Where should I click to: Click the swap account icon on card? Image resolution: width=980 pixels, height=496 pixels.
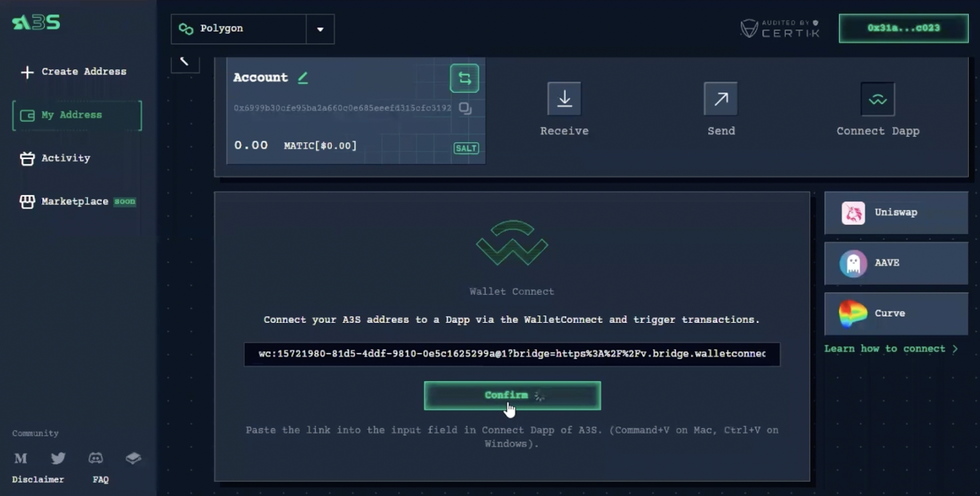point(464,78)
